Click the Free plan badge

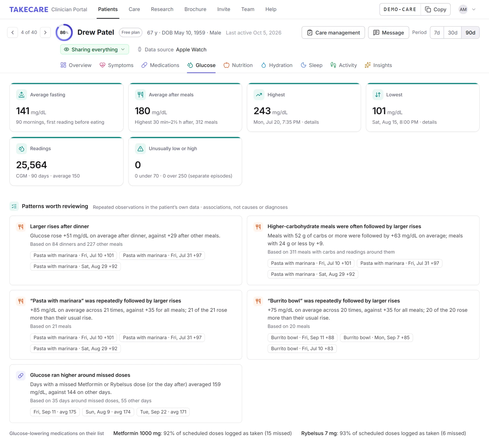[131, 33]
